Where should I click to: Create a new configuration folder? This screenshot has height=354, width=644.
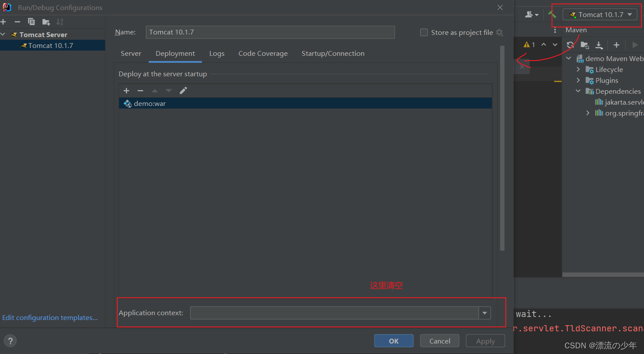[x=46, y=22]
